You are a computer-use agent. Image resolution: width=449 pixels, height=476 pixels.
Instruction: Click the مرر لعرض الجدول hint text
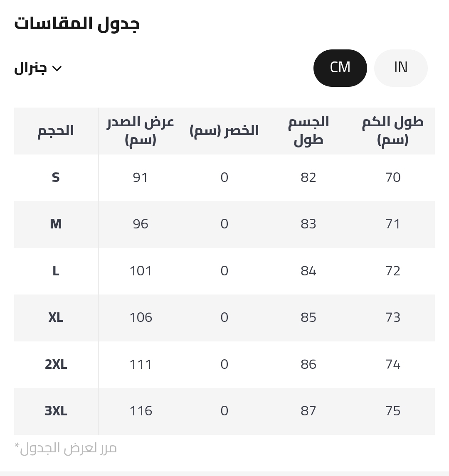66,448
